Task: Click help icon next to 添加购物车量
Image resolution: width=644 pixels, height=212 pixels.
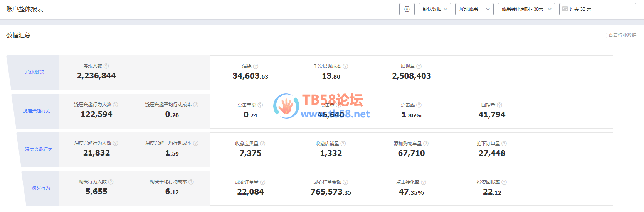Action: pyautogui.click(x=426, y=144)
